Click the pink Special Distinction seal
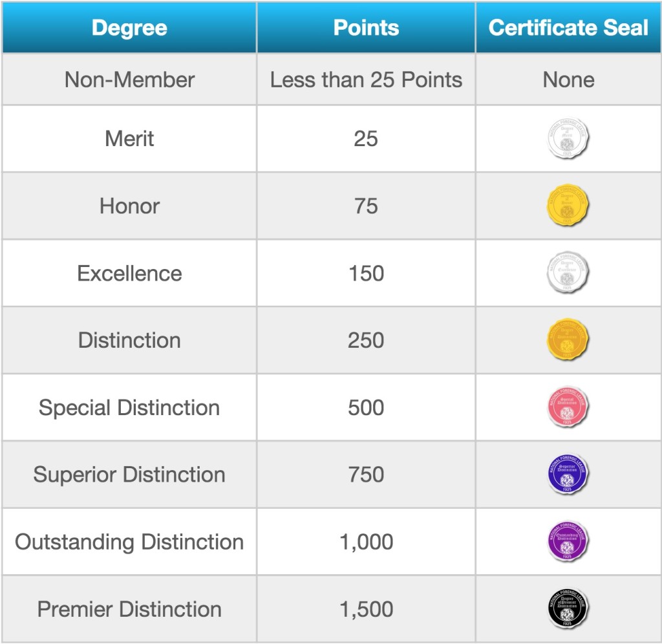 click(x=568, y=407)
